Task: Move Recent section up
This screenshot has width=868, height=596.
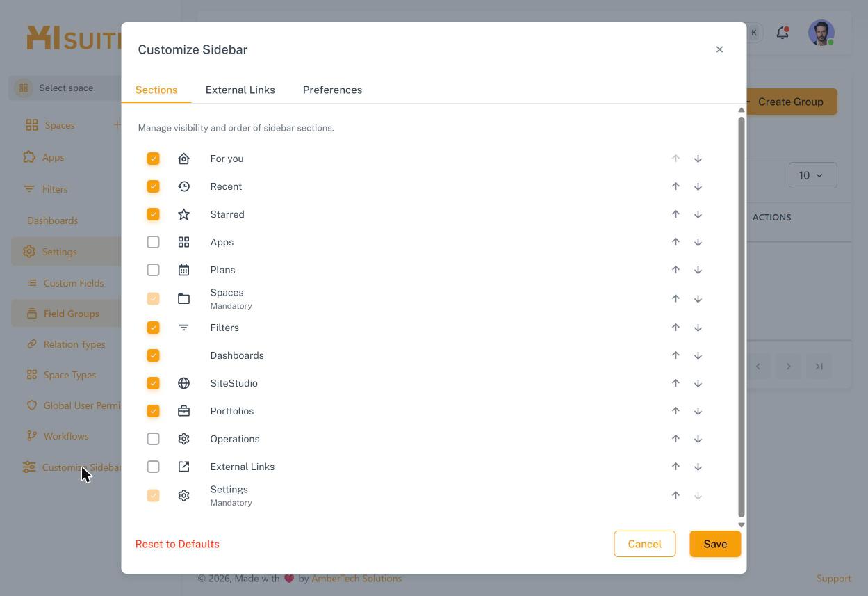Action: pos(675,186)
